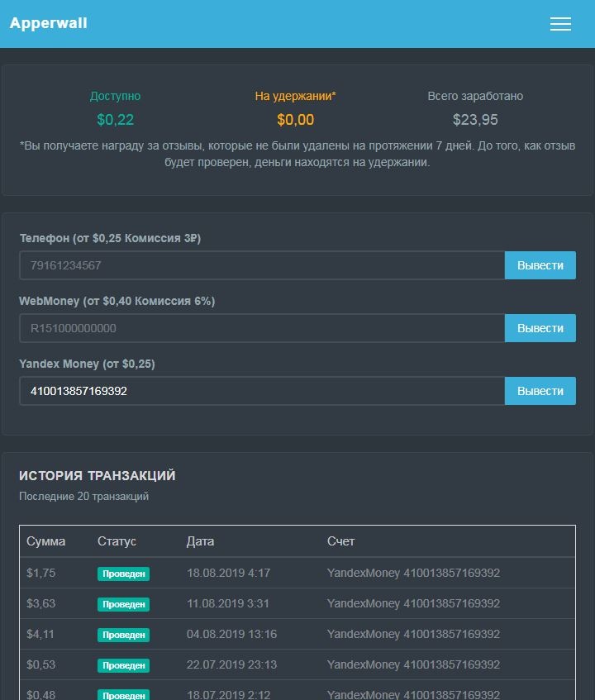
Task: Click the Доступно $0,22 balance
Action: [115, 120]
